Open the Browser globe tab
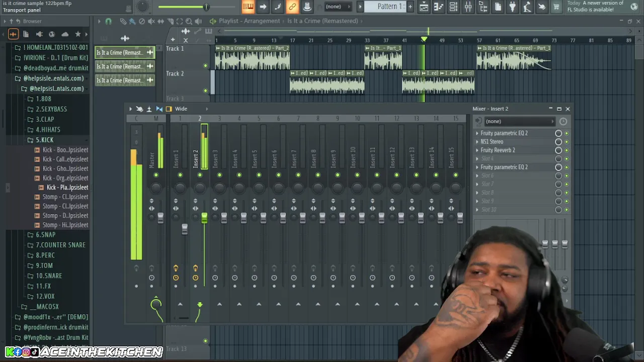 pyautogui.click(x=52, y=34)
